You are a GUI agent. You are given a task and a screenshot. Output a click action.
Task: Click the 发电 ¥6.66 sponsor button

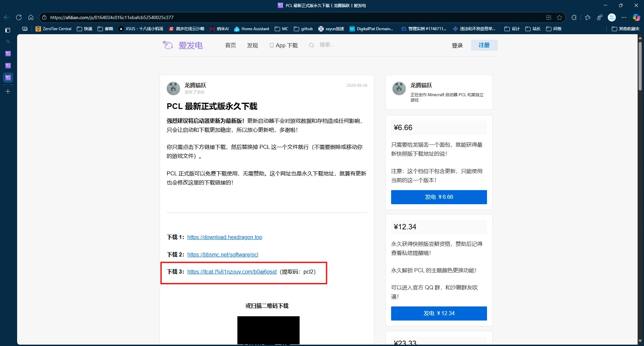coord(439,197)
